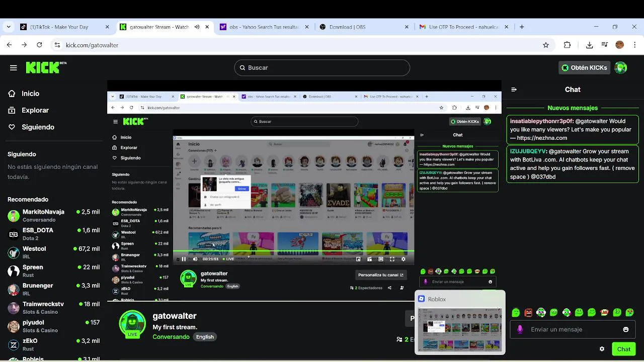Switch to the Use OTP To Proceed tab
Viewport: 644px width, 362px height.
pos(464,27)
